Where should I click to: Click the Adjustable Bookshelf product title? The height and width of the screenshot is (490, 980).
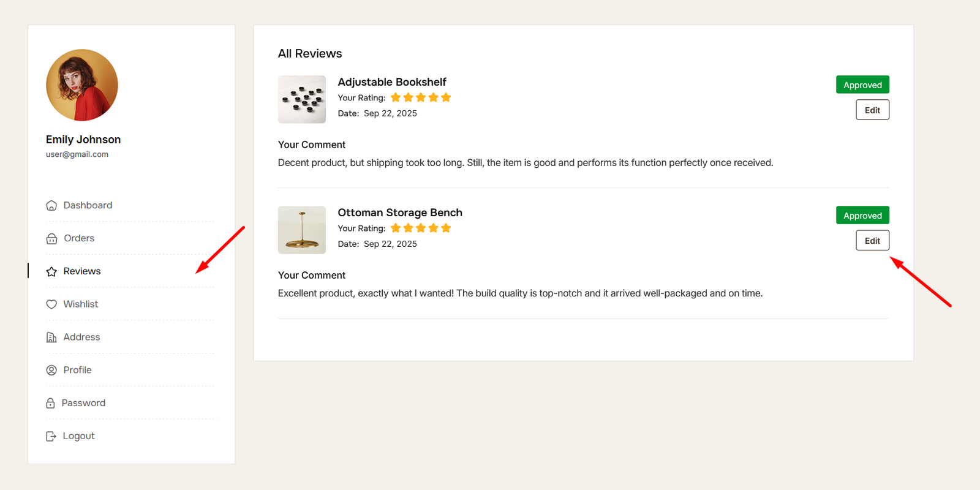[392, 82]
